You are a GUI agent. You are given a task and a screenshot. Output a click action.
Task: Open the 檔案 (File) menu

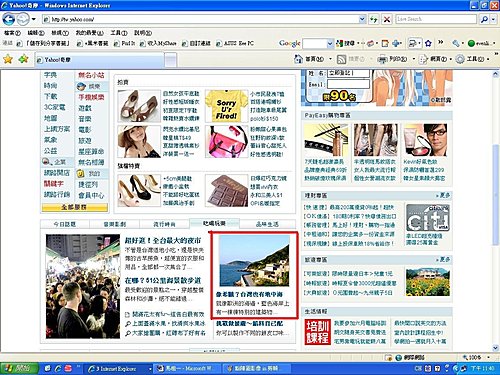(x=12, y=33)
